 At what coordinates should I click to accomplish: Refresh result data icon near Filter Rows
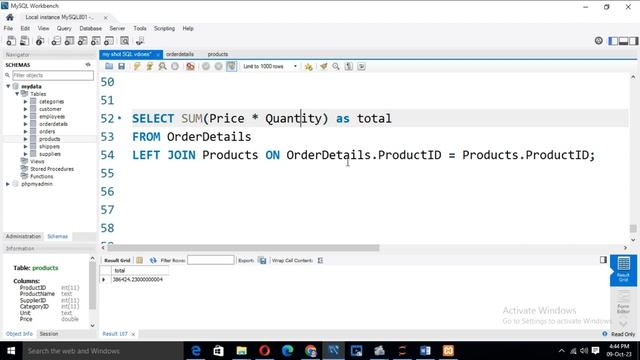tap(153, 260)
